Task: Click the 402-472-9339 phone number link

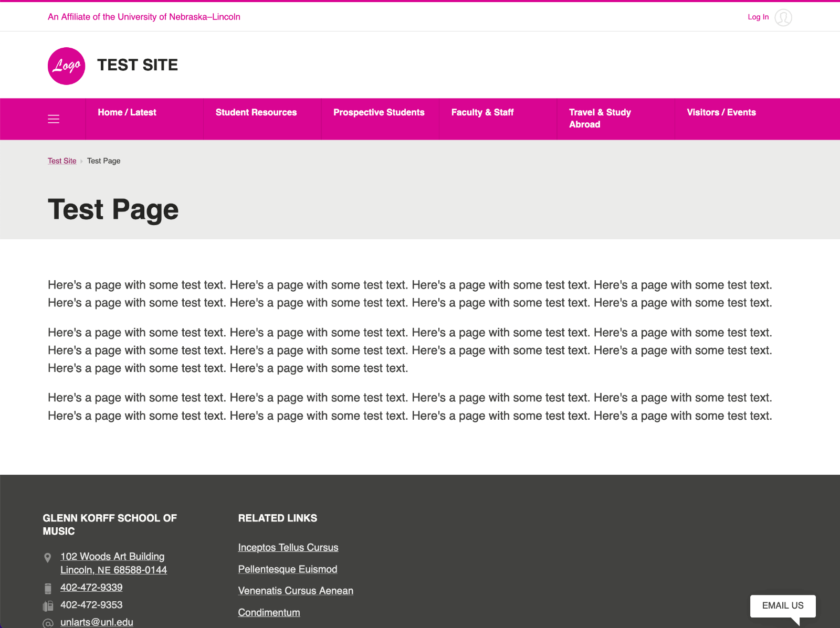Action: pyautogui.click(x=91, y=588)
